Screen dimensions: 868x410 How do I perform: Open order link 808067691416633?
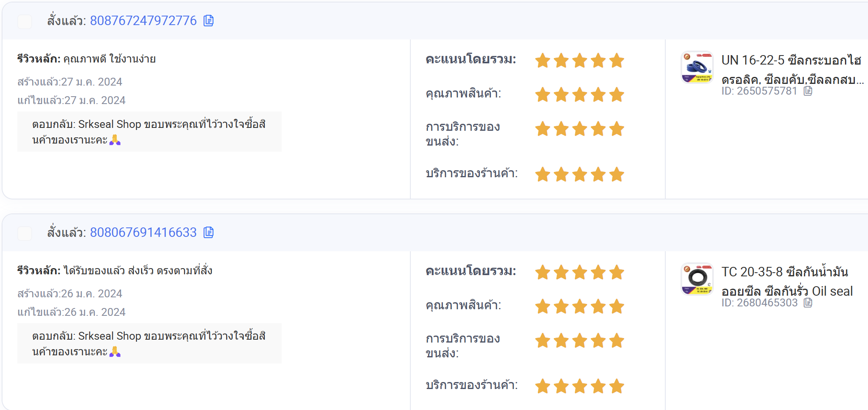click(x=143, y=232)
